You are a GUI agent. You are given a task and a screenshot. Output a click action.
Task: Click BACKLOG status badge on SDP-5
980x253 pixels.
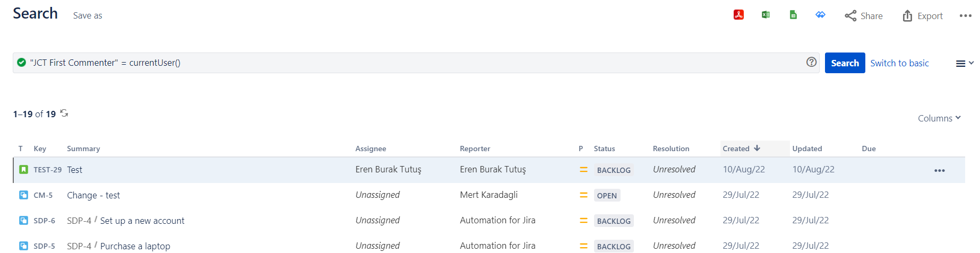pos(614,247)
